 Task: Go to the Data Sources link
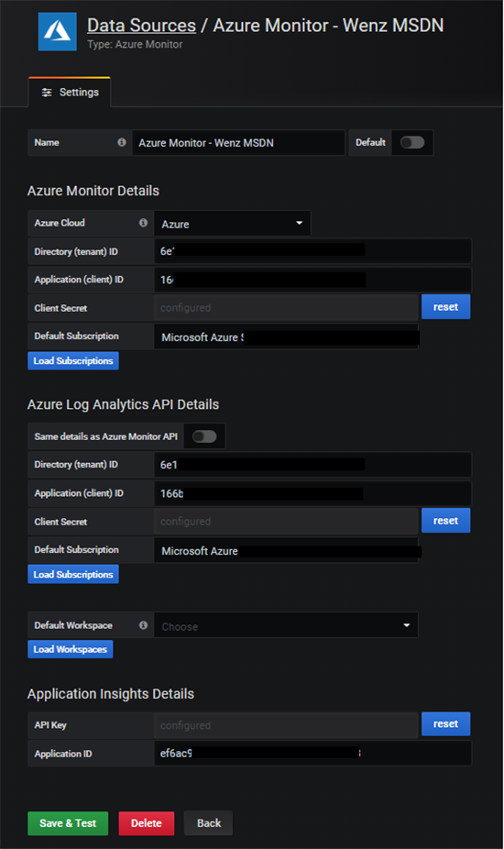click(x=141, y=26)
